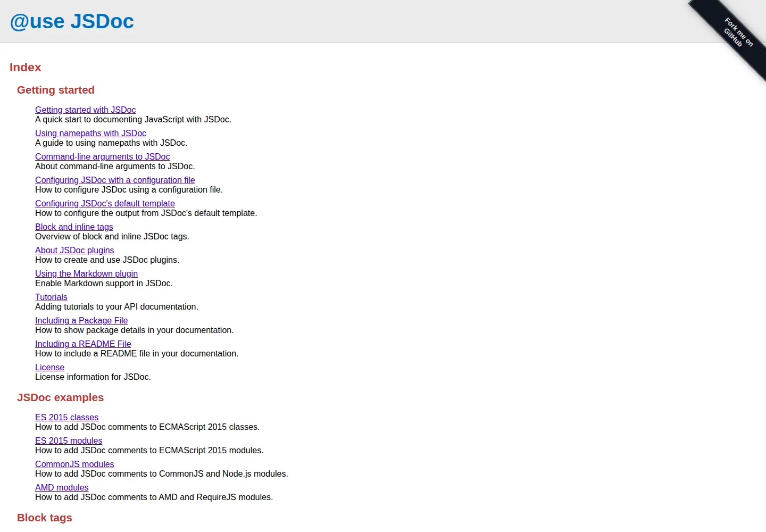
Task: Click text 'How to configure the output from JSDoc's default template.'
Action: pyautogui.click(x=146, y=213)
